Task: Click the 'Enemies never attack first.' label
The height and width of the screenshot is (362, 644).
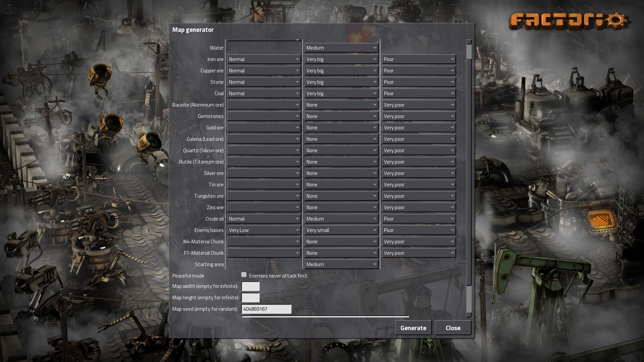Action: click(x=278, y=276)
